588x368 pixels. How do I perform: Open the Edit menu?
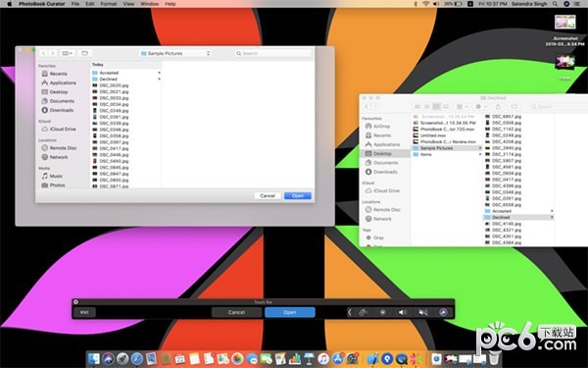point(89,4)
